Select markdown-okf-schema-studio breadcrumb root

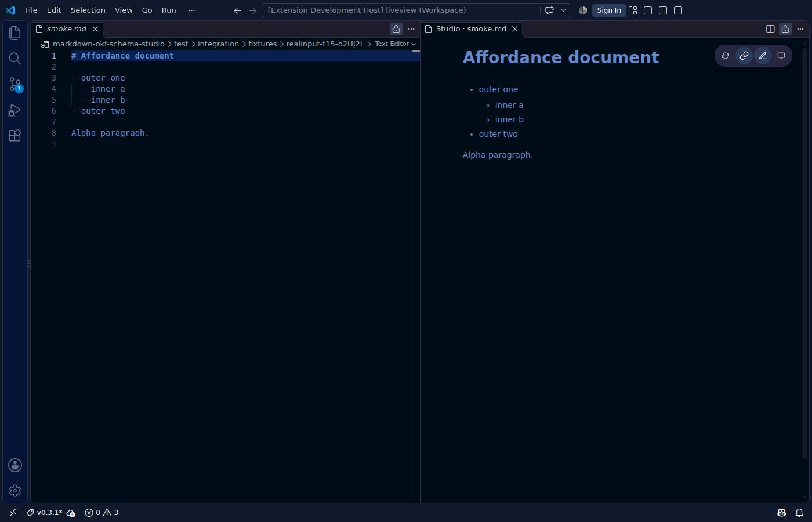pyautogui.click(x=108, y=44)
